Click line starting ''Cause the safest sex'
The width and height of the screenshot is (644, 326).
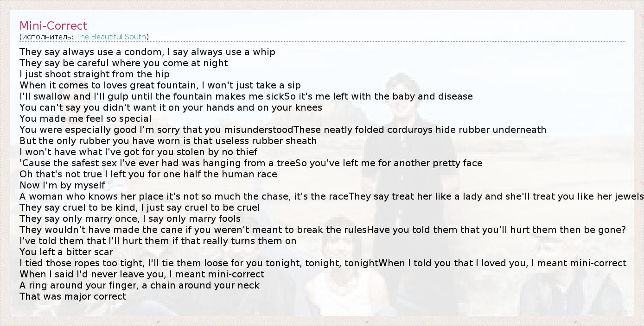pyautogui.click(x=251, y=163)
